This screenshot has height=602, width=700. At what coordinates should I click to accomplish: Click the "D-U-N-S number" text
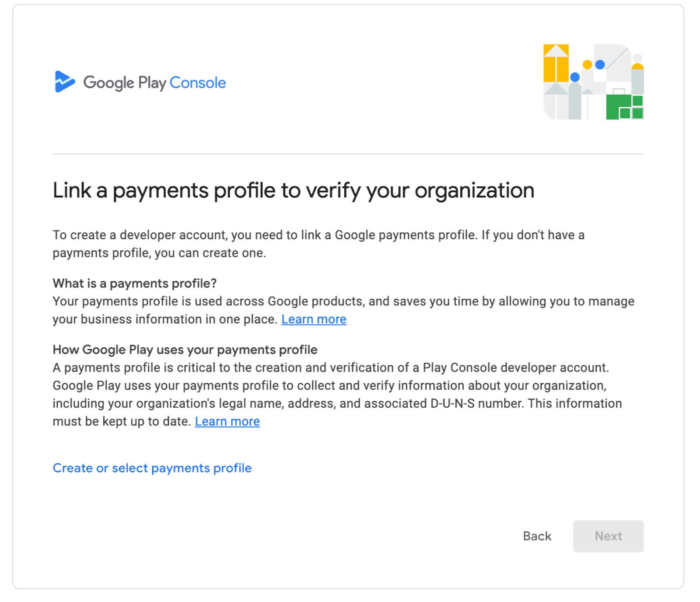tap(477, 403)
